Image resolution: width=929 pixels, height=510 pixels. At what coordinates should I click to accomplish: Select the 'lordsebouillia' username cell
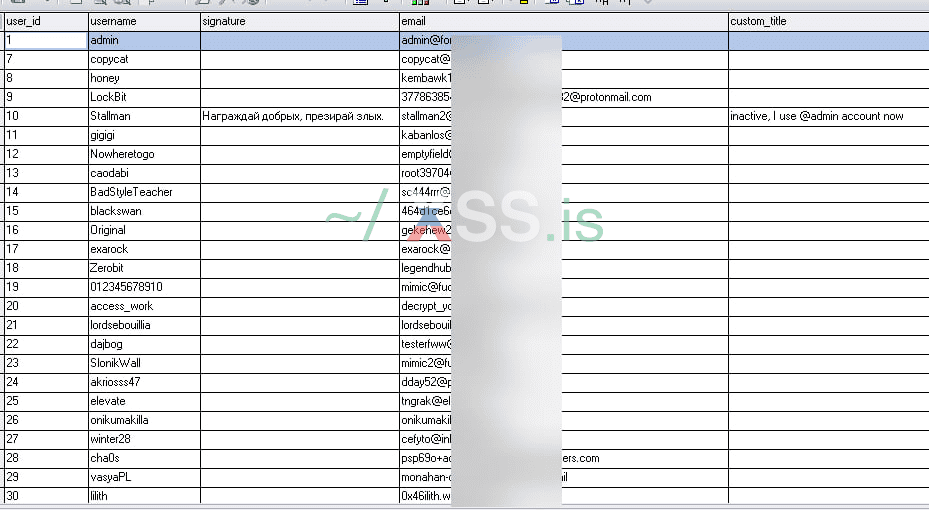coord(144,325)
